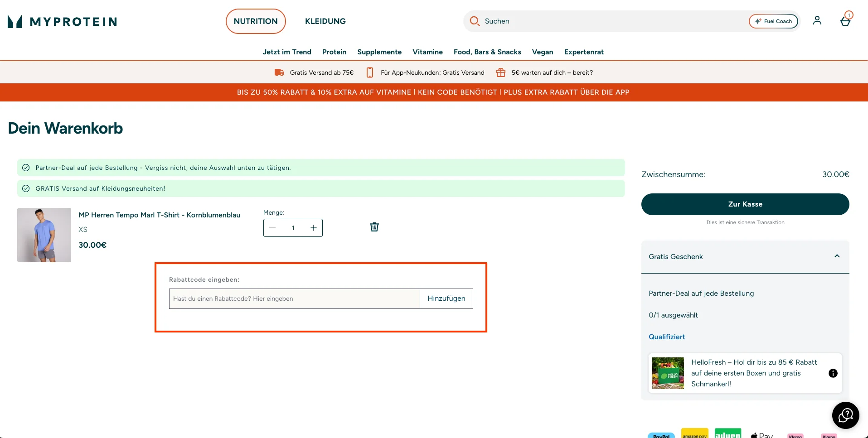
Task: Open Food, Bars & Snacks menu
Action: (487, 52)
